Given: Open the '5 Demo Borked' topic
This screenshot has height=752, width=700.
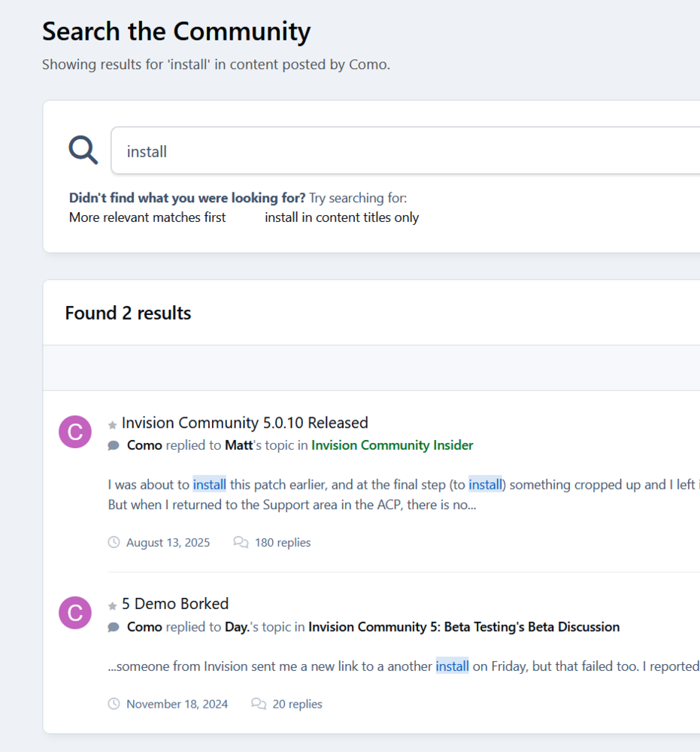Looking at the screenshot, I should coord(175,603).
